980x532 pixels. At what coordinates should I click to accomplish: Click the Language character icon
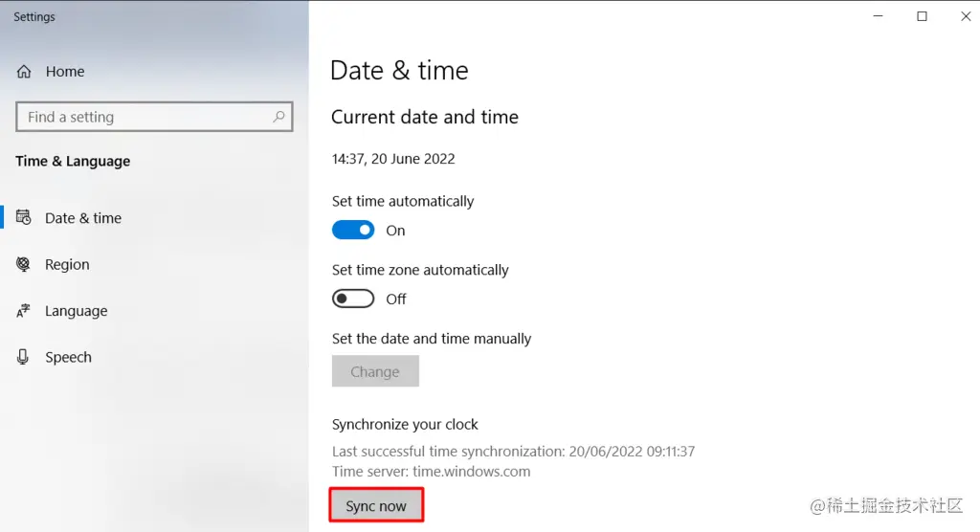[23, 311]
